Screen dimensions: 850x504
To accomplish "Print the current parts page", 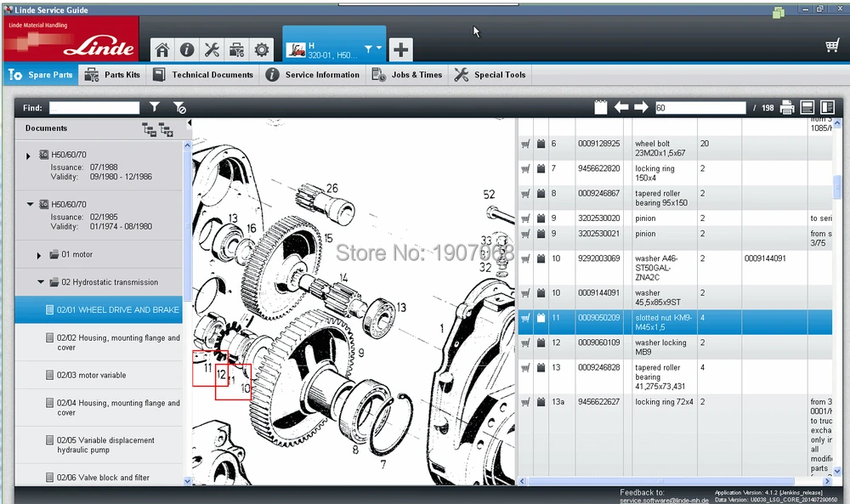I will [x=787, y=107].
